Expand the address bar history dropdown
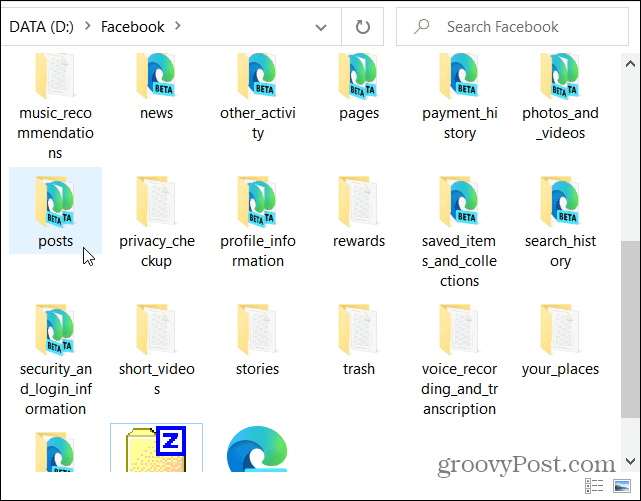 321,27
